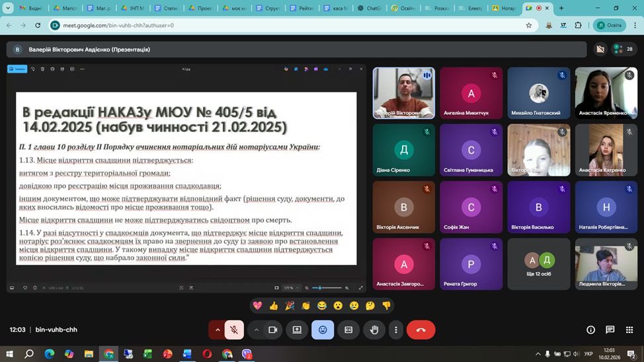
Task: Open Освіта Chrome profile button
Action: tap(610, 26)
